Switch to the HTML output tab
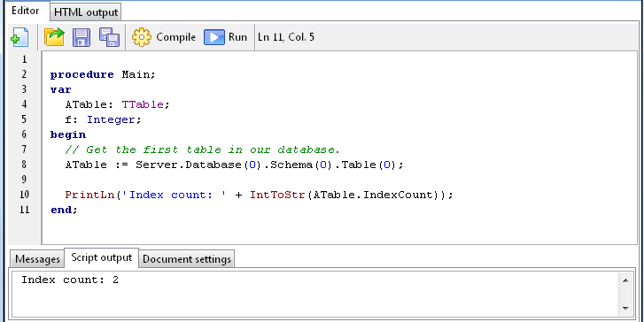Image resolution: width=644 pixels, height=322 pixels. (86, 12)
